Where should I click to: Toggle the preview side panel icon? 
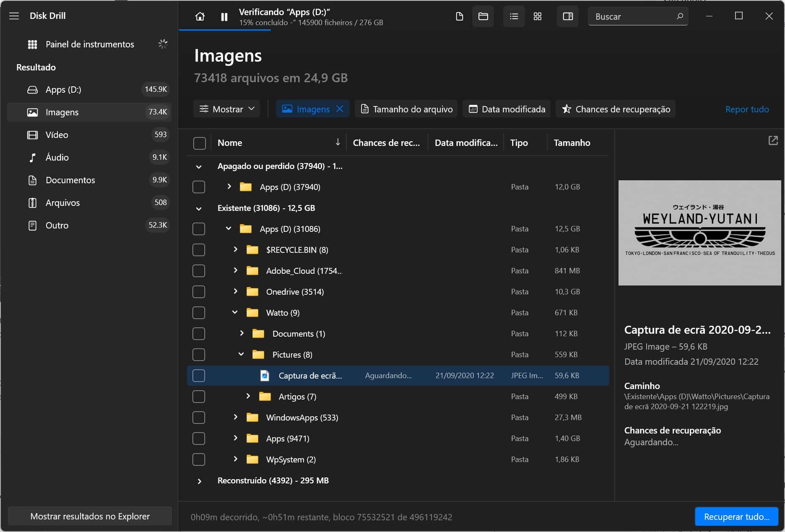567,17
